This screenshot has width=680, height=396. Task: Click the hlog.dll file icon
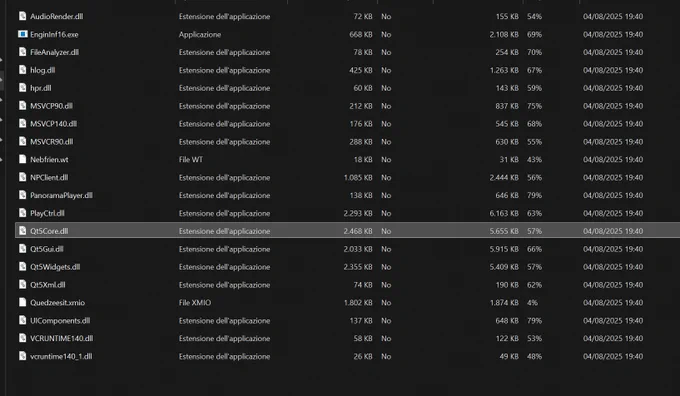point(23,70)
